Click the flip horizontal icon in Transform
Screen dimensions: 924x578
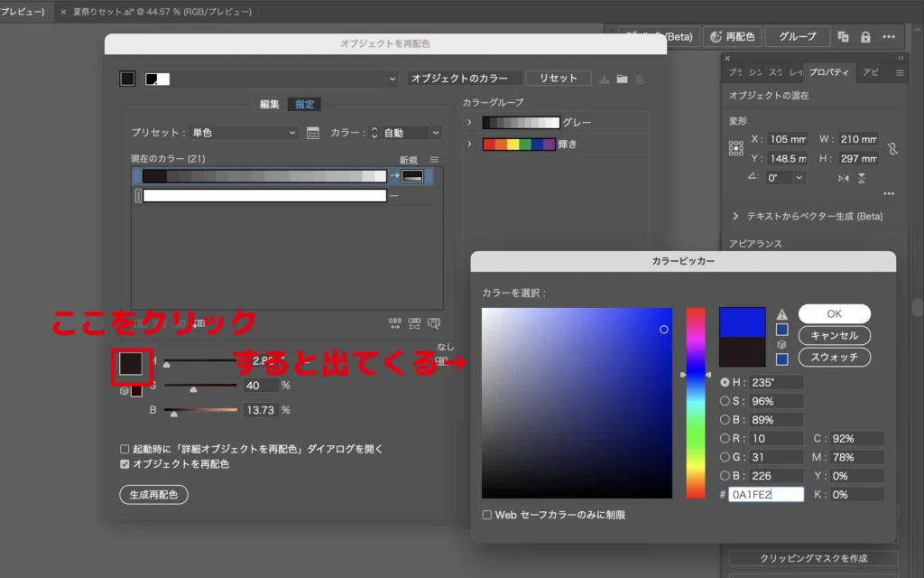(x=844, y=178)
